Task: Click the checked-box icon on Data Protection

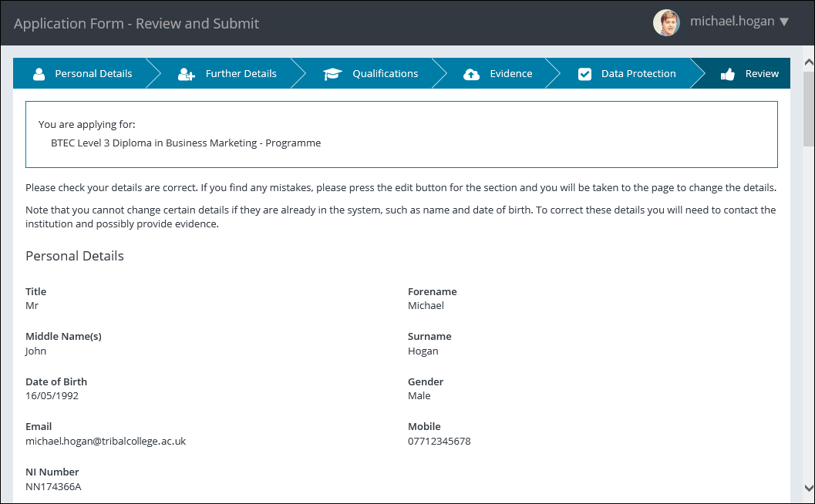Action: pos(583,73)
